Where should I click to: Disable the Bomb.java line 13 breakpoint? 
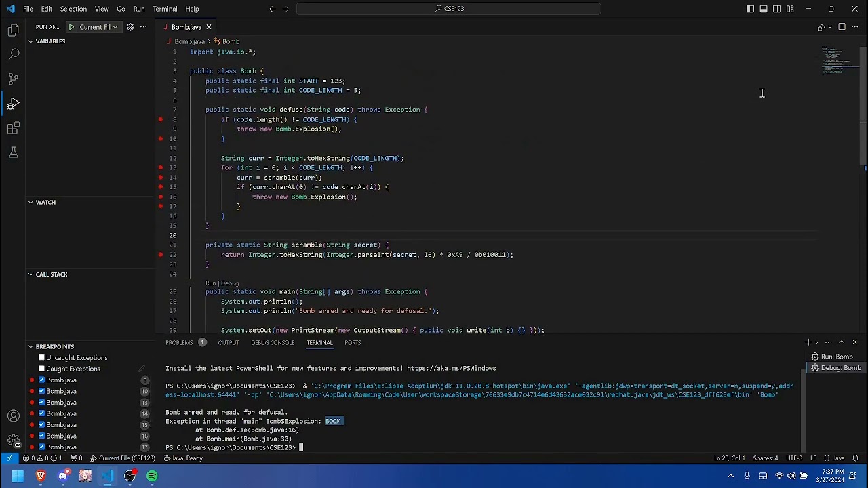(x=41, y=403)
